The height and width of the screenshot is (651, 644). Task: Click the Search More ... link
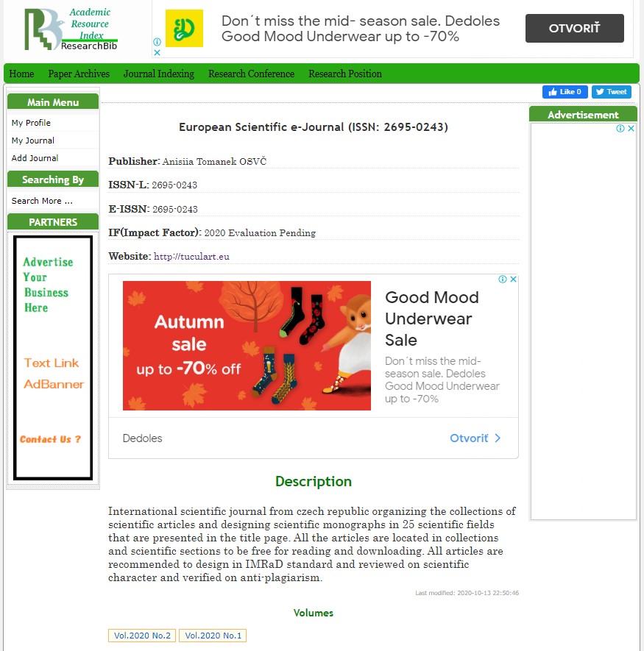tap(42, 201)
